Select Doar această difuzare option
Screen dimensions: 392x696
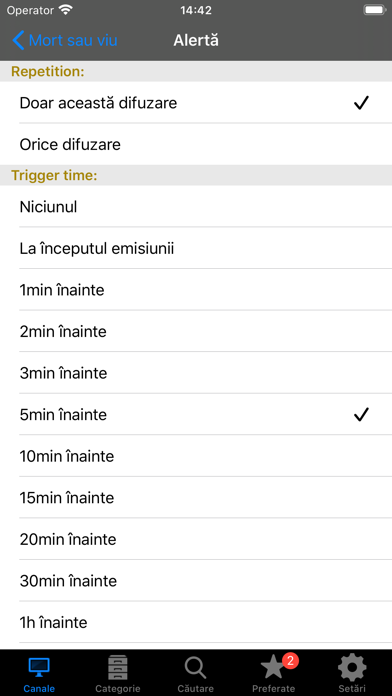tap(196, 103)
